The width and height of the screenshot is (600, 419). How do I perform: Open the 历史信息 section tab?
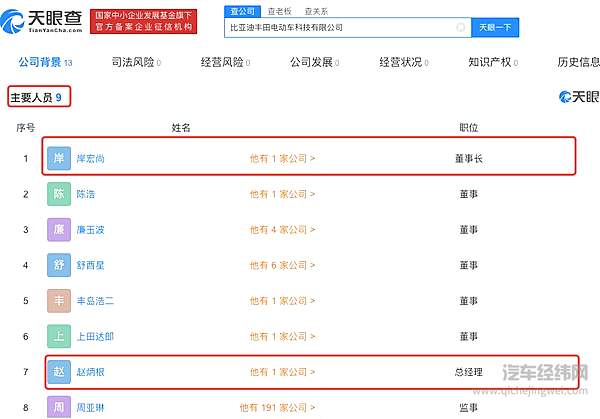pos(578,62)
